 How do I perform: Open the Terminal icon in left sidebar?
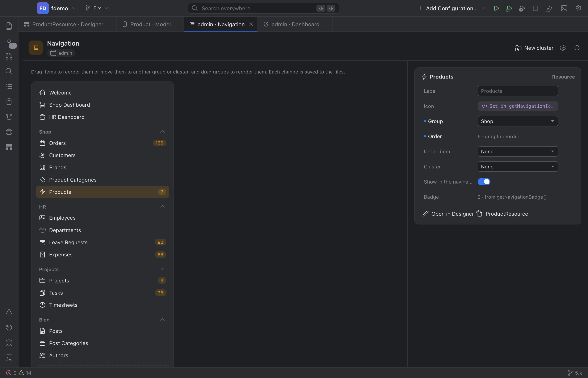tap(9, 358)
